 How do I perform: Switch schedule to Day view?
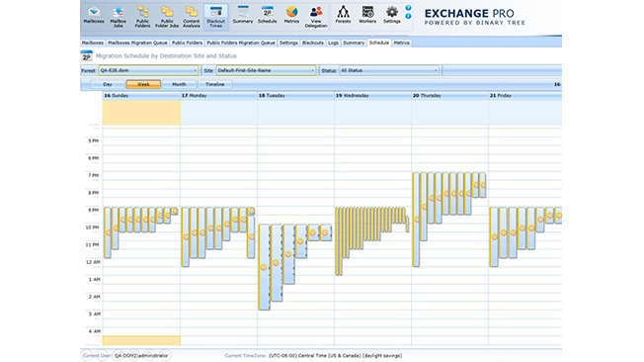point(108,84)
